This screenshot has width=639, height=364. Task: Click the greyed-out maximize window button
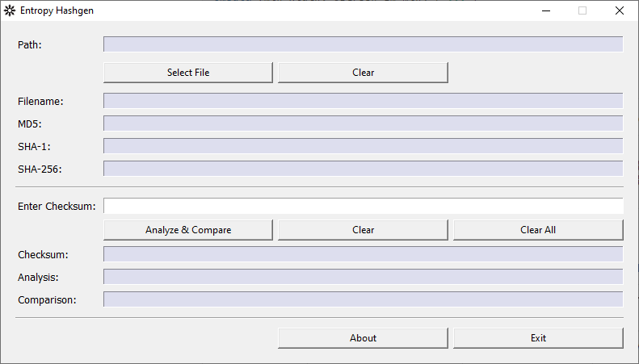pyautogui.click(x=582, y=11)
